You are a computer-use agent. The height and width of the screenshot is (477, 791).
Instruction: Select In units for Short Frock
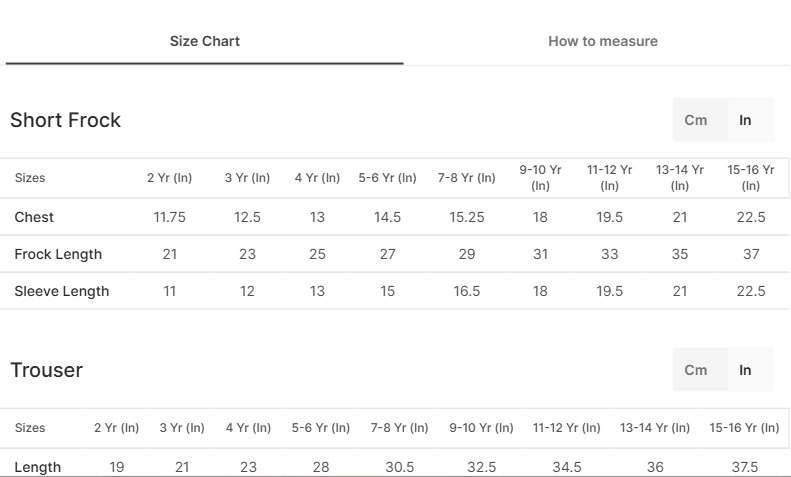(x=746, y=120)
